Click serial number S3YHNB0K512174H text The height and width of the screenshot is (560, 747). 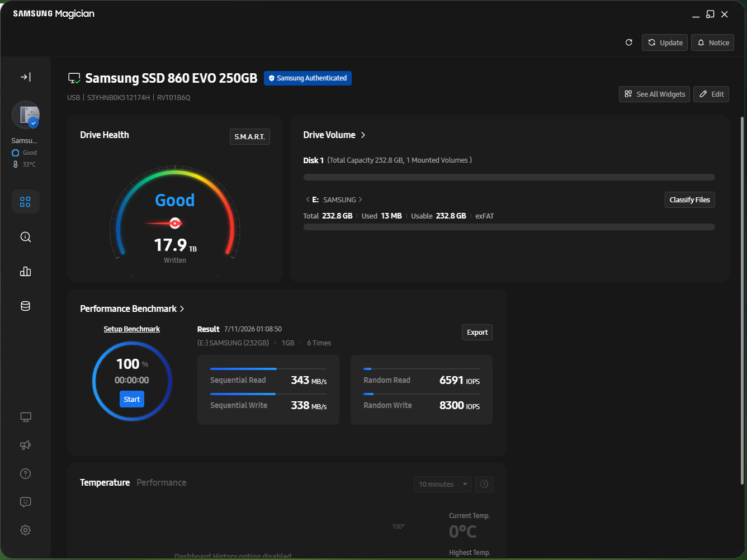coord(119,98)
